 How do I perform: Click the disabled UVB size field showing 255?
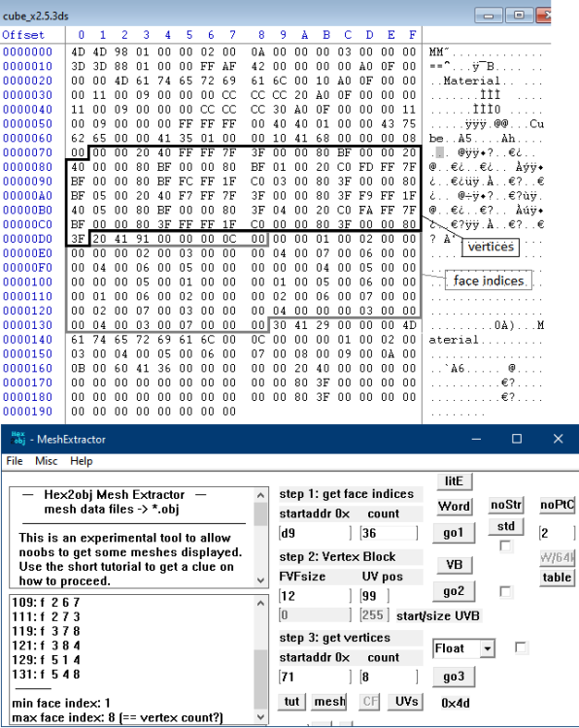point(374,615)
